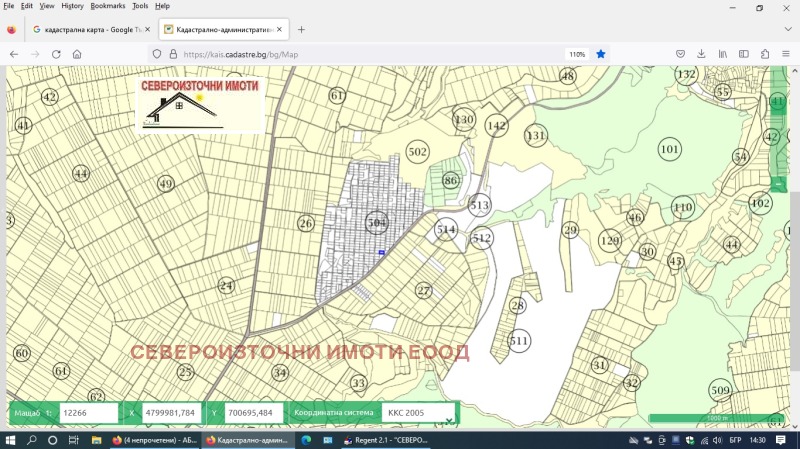Screen dimensions: 800x449
Task: Open the taskbar app beside Edge
Action: coord(328,440)
